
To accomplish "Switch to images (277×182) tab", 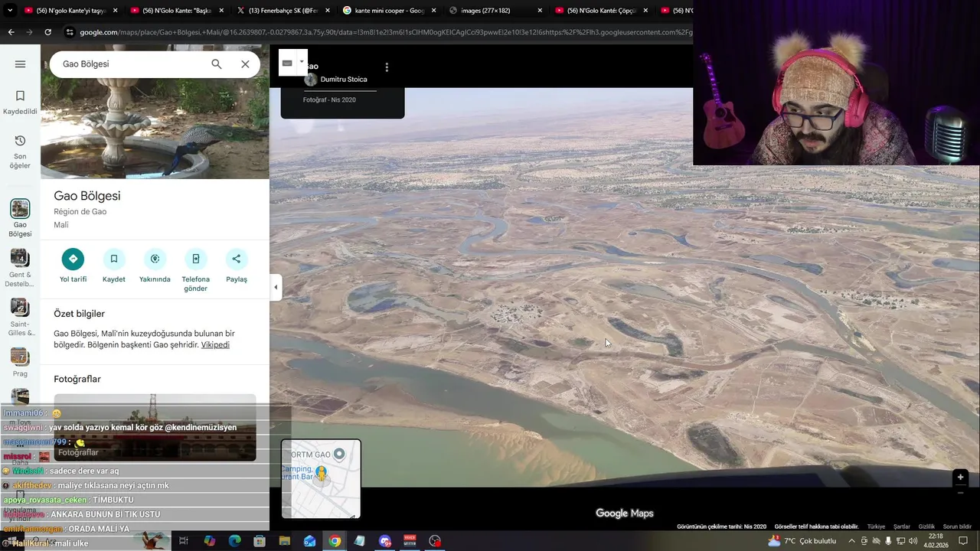I will click(x=495, y=11).
